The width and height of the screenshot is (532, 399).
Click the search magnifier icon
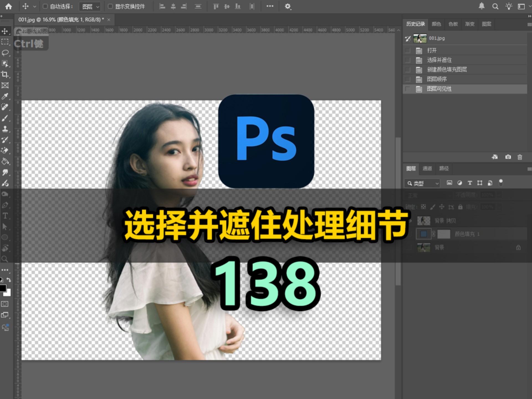coord(495,6)
